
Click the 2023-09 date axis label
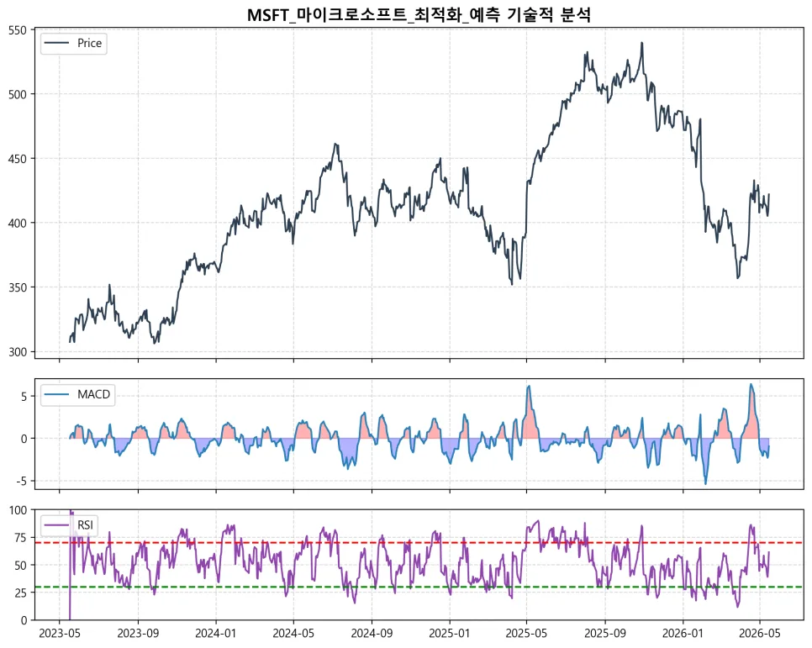pos(138,634)
